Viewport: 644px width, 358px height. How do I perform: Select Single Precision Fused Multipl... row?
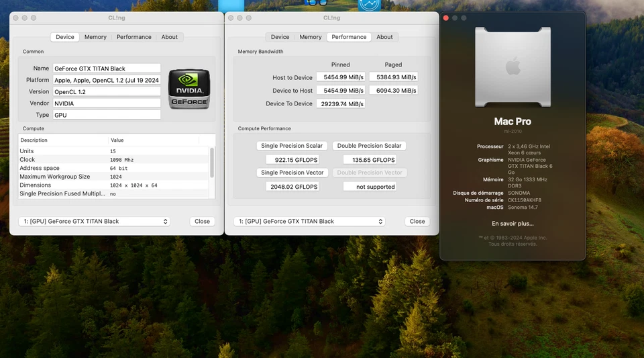pos(114,193)
